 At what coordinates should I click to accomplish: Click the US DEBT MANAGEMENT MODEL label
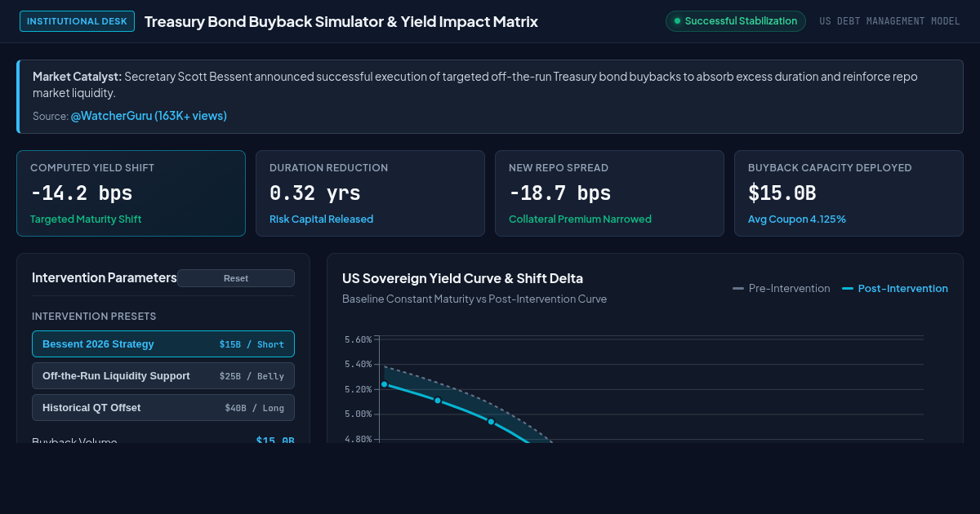889,21
